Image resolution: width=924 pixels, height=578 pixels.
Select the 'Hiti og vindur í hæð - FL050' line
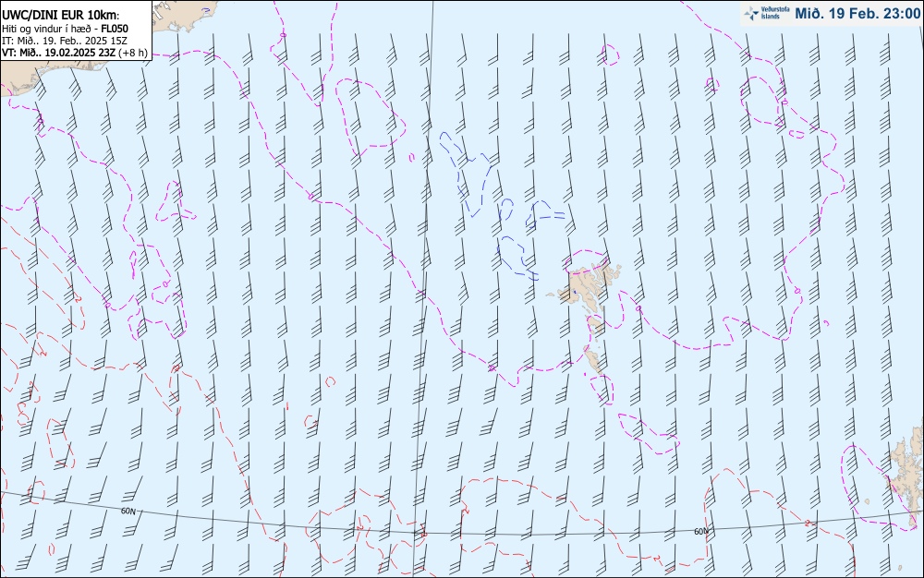point(65,29)
